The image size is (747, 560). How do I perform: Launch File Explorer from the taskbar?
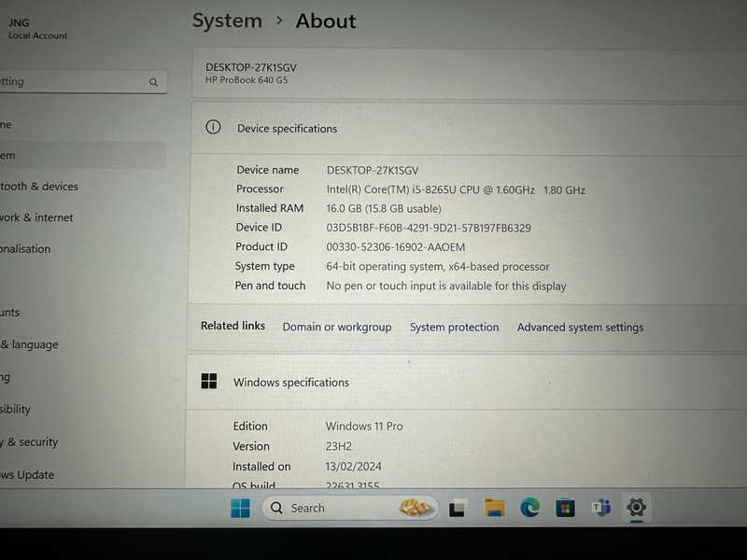coord(494,508)
